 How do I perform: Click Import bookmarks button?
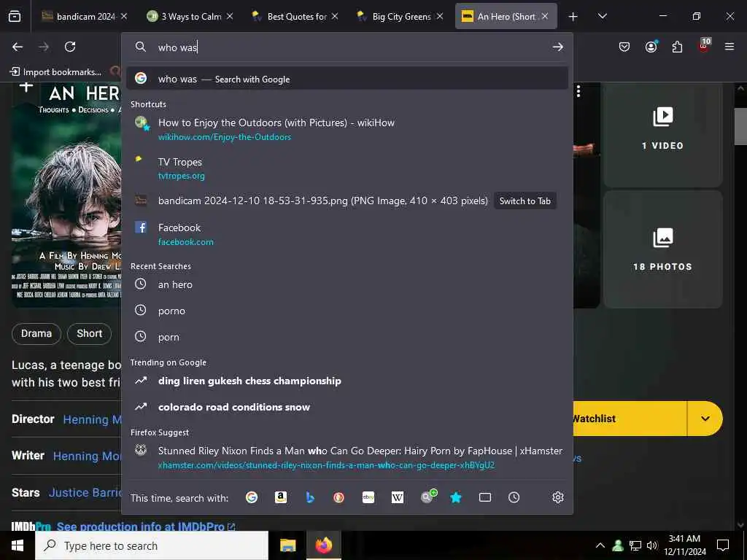[55, 72]
